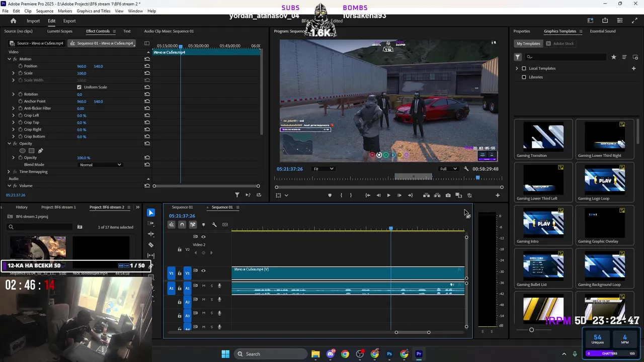Solo audio track A2

click(x=211, y=299)
